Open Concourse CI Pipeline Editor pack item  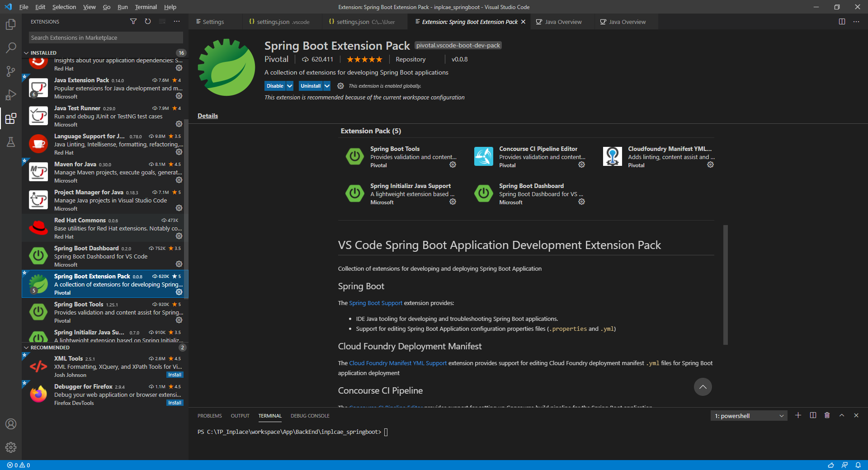click(x=529, y=156)
